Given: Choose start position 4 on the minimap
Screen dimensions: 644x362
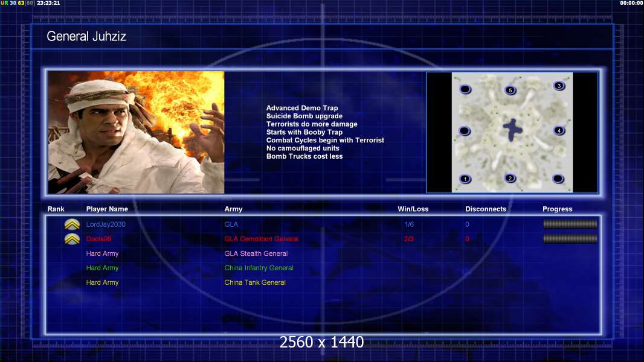Looking at the screenshot, I should point(559,130).
